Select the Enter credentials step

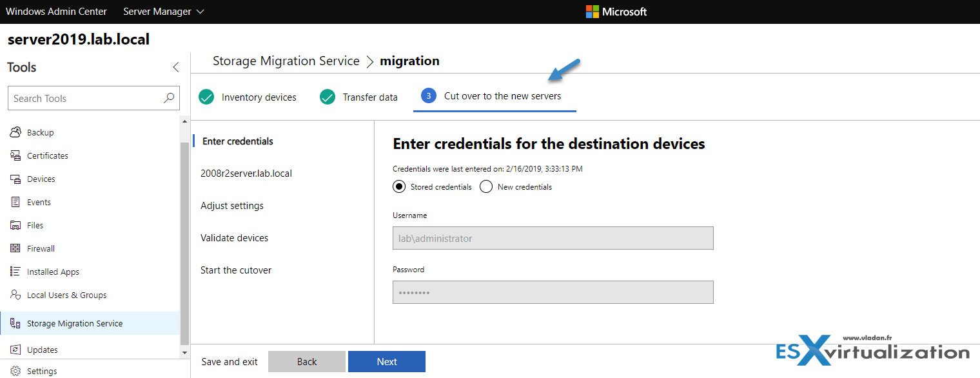click(238, 141)
